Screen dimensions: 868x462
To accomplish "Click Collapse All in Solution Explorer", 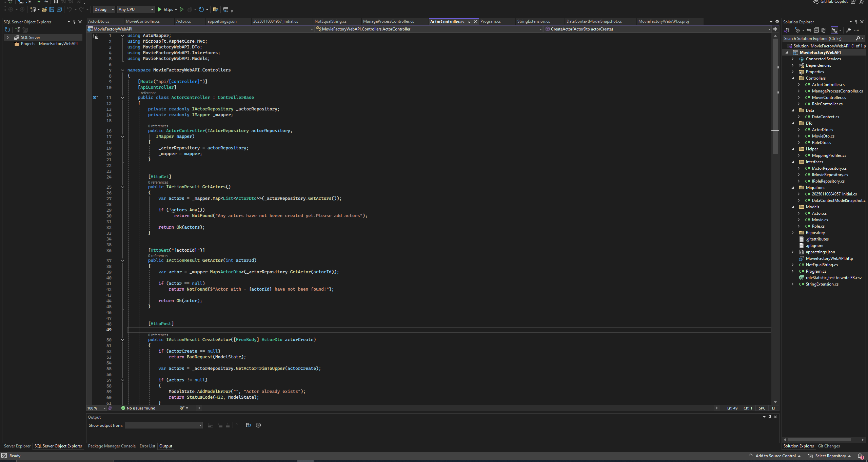I will pos(816,30).
